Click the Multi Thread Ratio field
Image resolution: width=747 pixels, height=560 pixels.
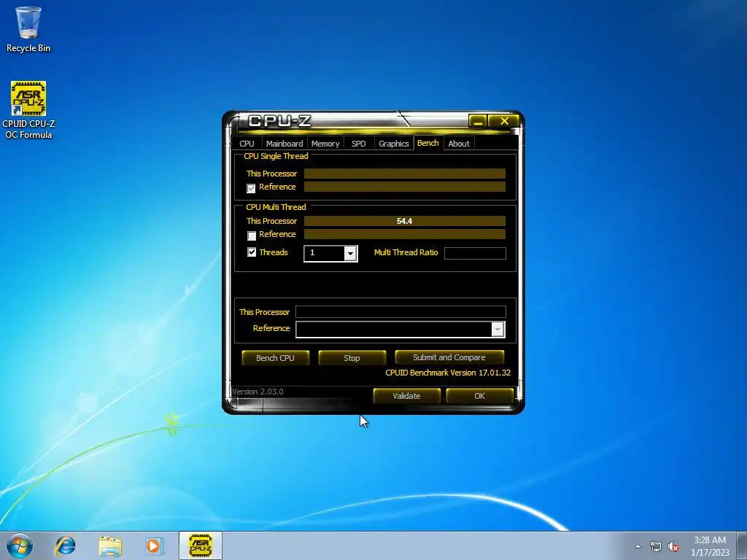click(x=475, y=253)
